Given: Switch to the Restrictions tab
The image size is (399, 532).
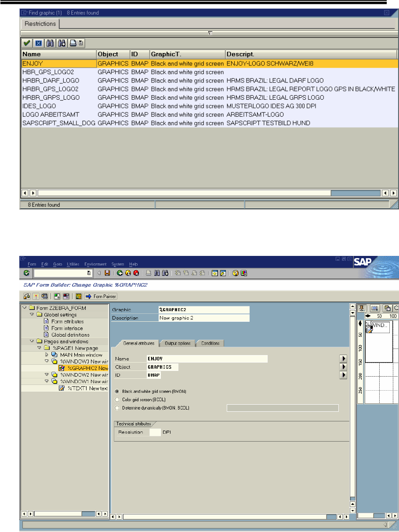Looking at the screenshot, I should pos(40,24).
